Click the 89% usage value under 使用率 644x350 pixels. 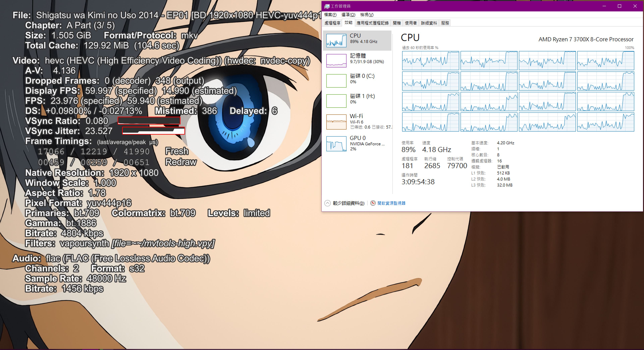(x=408, y=150)
